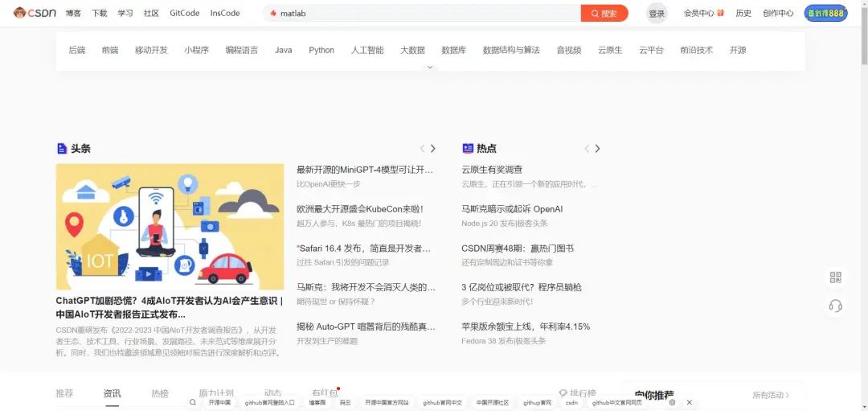Select the 编程语言 category
This screenshot has height=411, width=868.
coord(241,50)
